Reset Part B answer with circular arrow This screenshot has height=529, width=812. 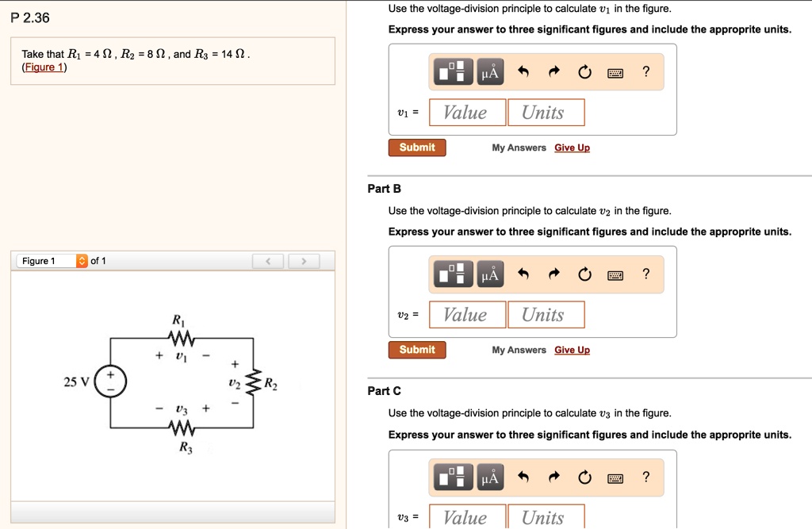coord(584,274)
